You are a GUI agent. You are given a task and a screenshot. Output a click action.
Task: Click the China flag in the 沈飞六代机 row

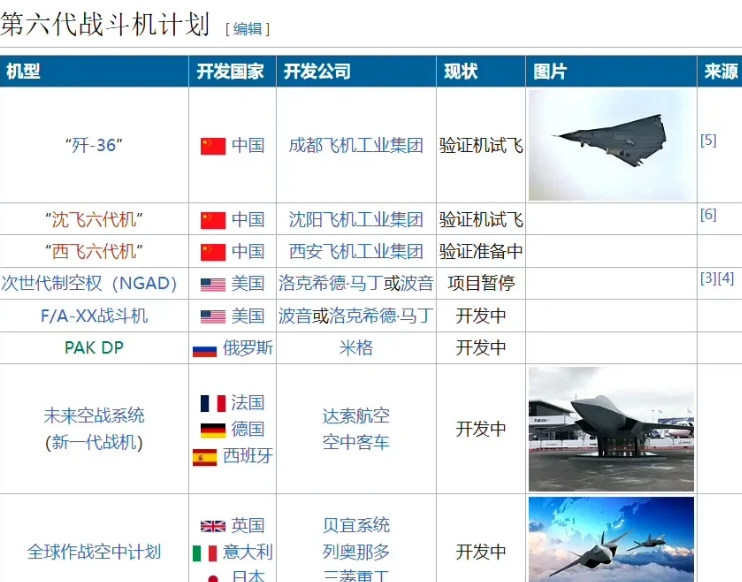[x=213, y=220]
